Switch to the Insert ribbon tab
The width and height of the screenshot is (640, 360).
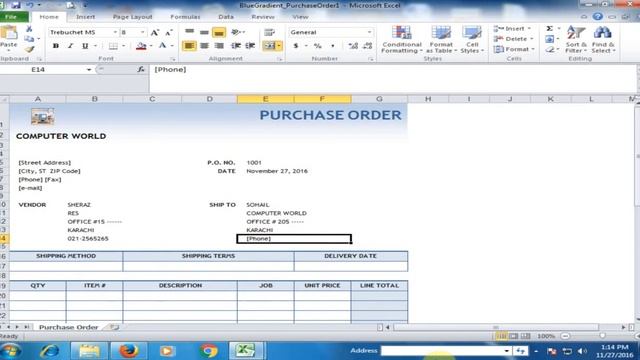pos(85,17)
